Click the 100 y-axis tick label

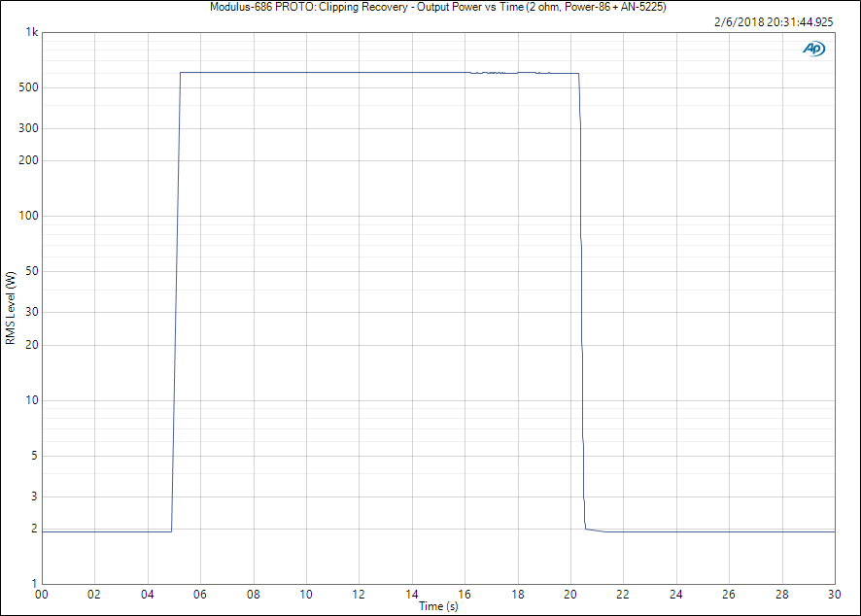(28, 216)
